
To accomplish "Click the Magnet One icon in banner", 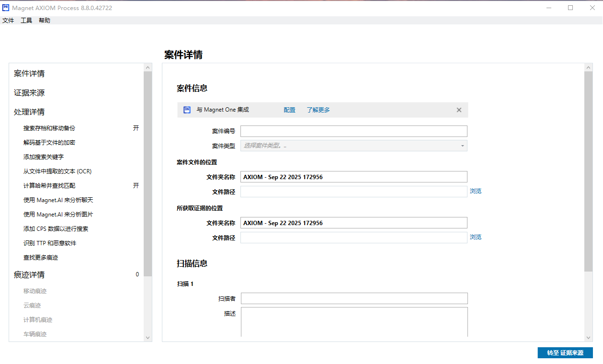I will coord(187,110).
